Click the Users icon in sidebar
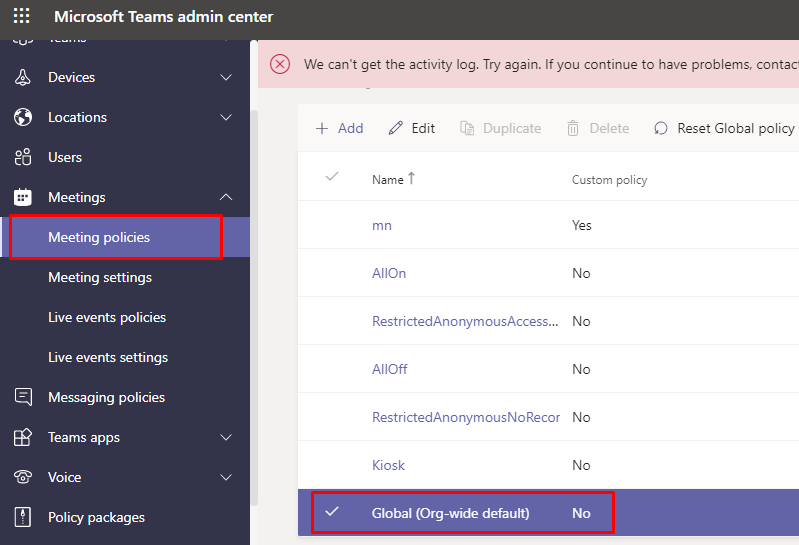This screenshot has height=545, width=799. pos(23,157)
